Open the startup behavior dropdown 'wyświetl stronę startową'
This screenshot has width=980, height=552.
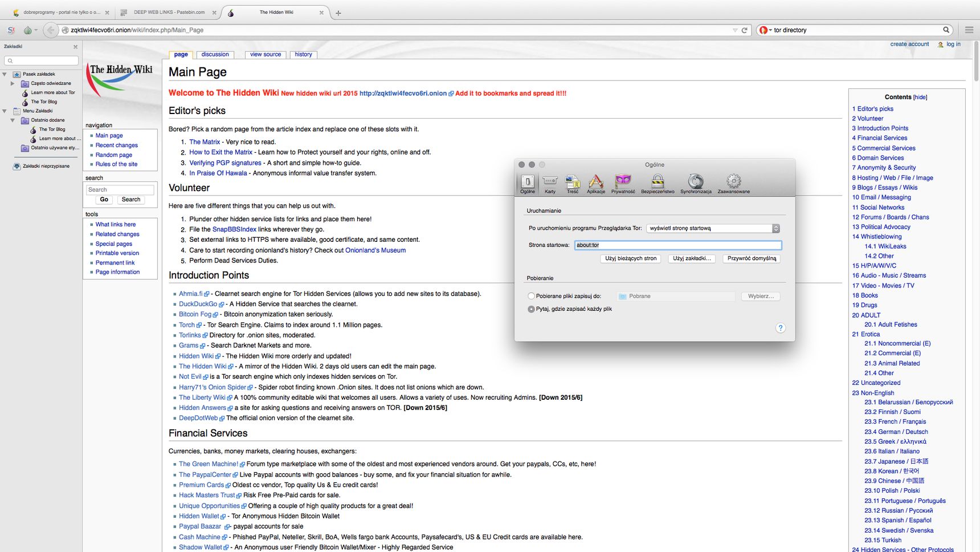713,228
